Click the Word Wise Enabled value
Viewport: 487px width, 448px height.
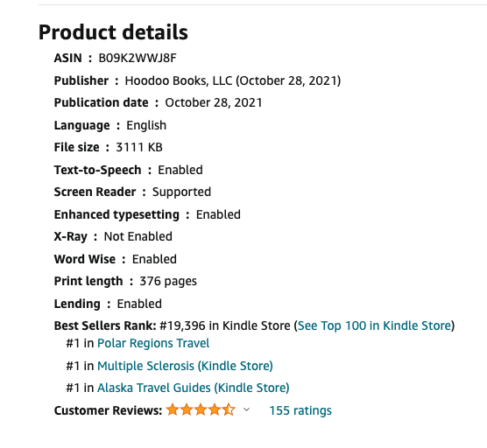coord(154,259)
